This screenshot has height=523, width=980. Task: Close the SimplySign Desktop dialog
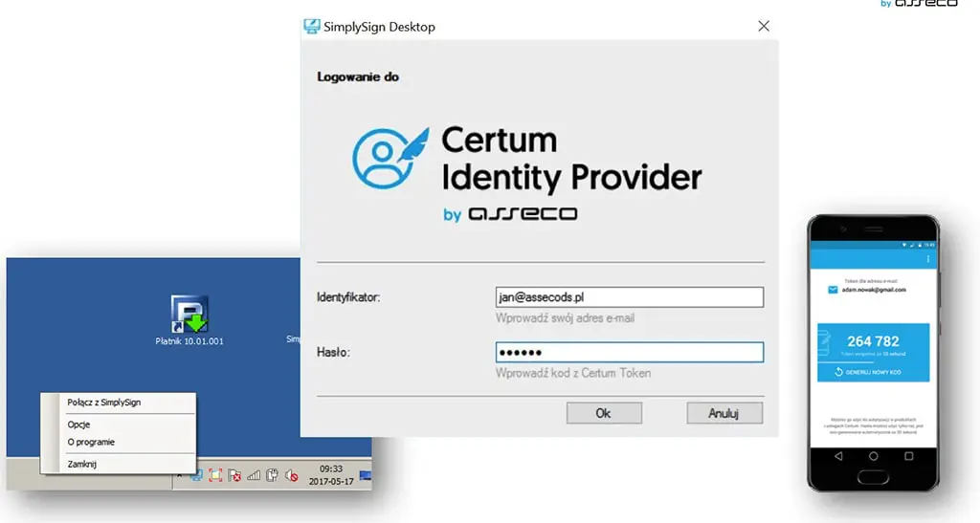(763, 26)
